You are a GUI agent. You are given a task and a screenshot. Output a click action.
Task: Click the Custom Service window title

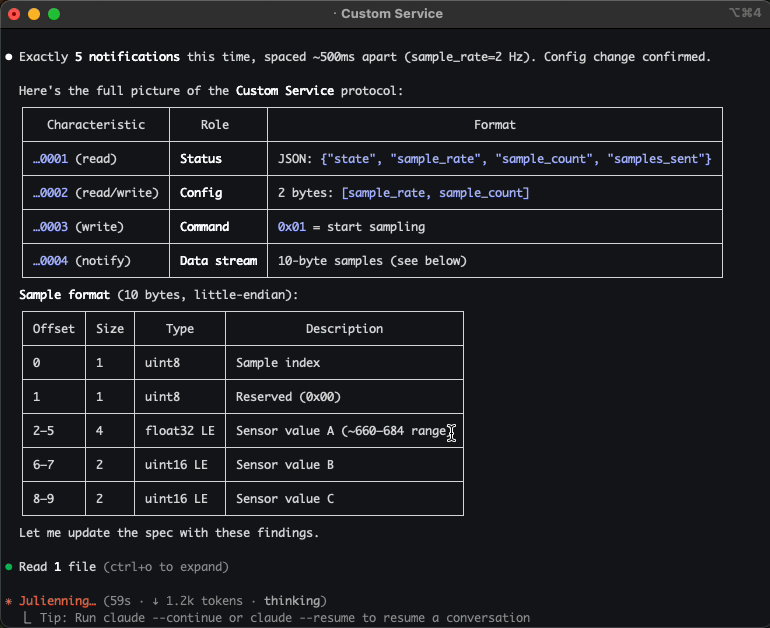tap(391, 14)
